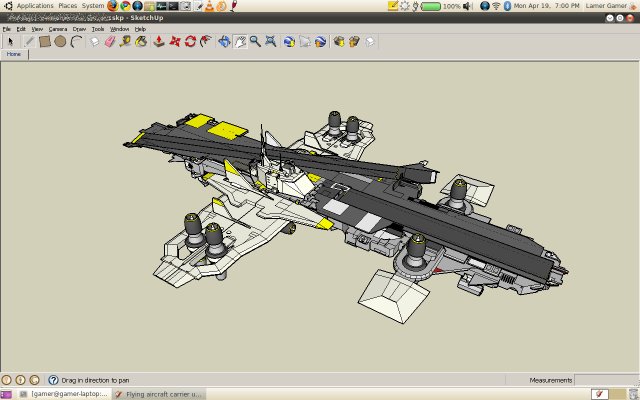Click the Zoom magnifier tool
Viewport: 640px width, 400px height.
pyautogui.click(x=255, y=42)
